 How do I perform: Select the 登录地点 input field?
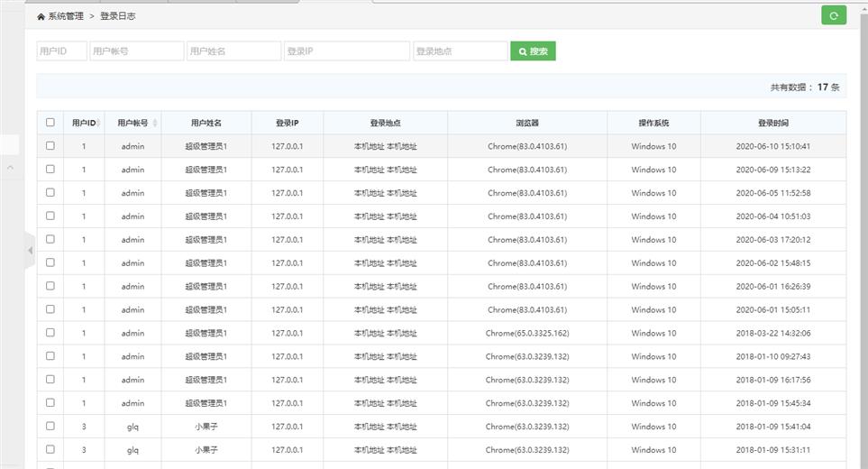[x=460, y=51]
